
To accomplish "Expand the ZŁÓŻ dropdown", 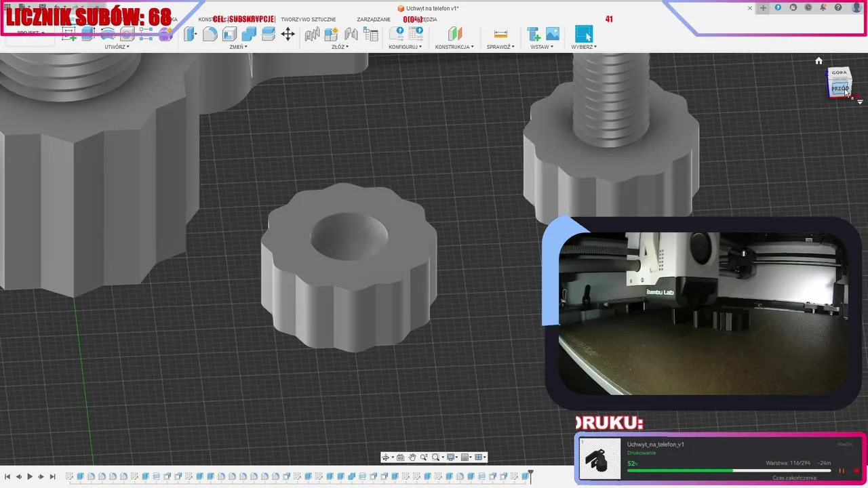I will click(339, 47).
